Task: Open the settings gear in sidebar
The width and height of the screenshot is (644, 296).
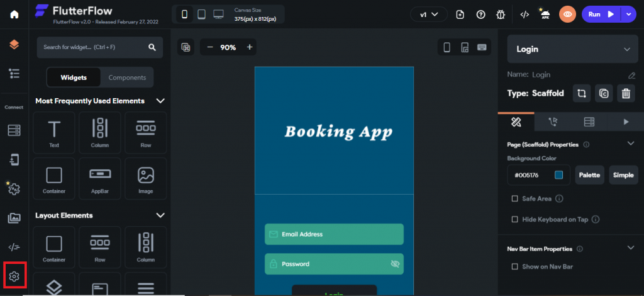Action: (x=14, y=276)
